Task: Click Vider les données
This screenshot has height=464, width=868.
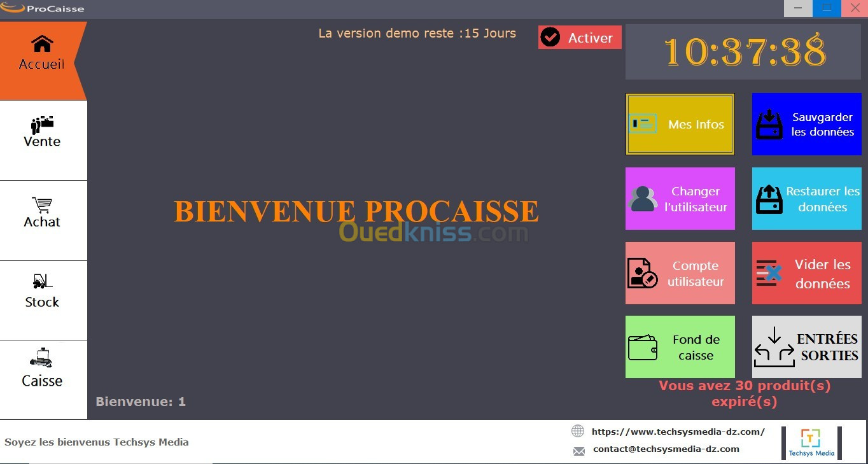Action: pyautogui.click(x=807, y=273)
